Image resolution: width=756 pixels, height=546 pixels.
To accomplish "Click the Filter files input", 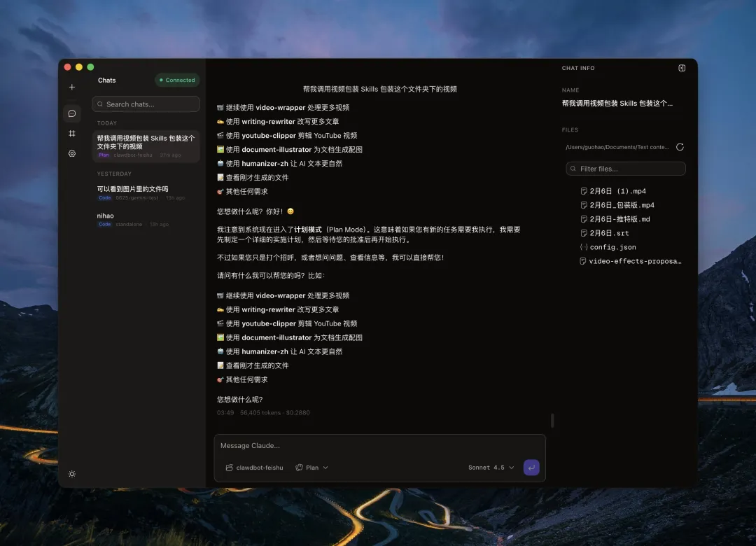I will [x=626, y=169].
